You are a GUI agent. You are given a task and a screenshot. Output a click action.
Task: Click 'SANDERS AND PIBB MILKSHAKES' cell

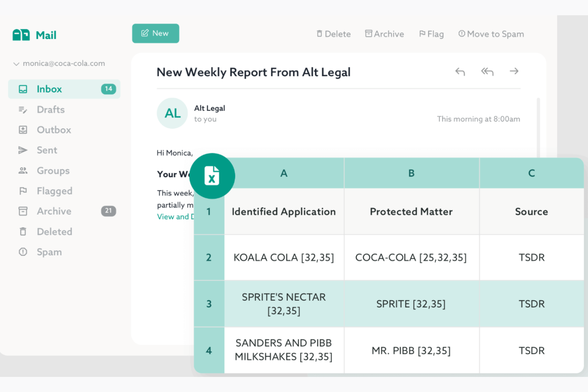tap(284, 350)
